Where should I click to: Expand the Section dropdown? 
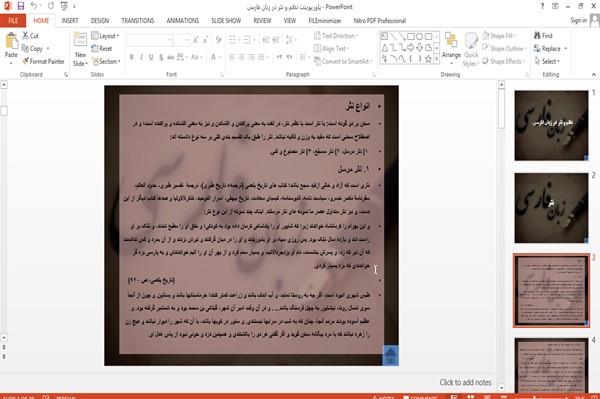[x=106, y=61]
